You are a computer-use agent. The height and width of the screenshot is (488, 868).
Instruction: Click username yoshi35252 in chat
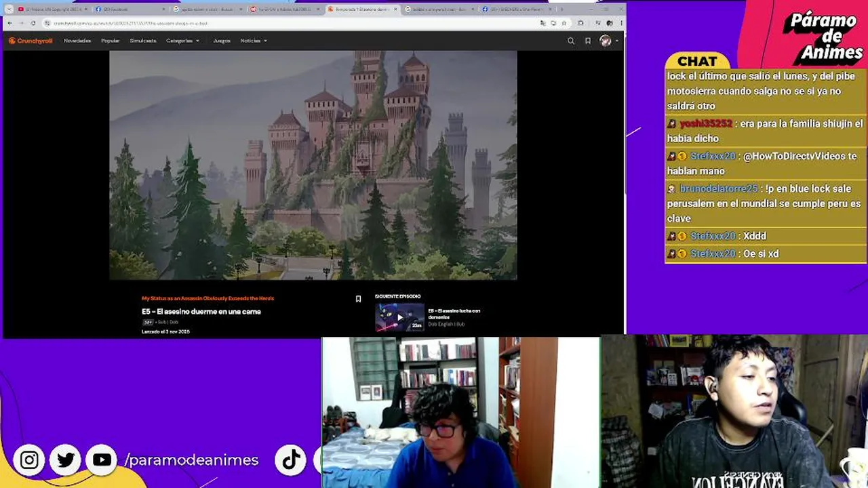click(x=706, y=123)
